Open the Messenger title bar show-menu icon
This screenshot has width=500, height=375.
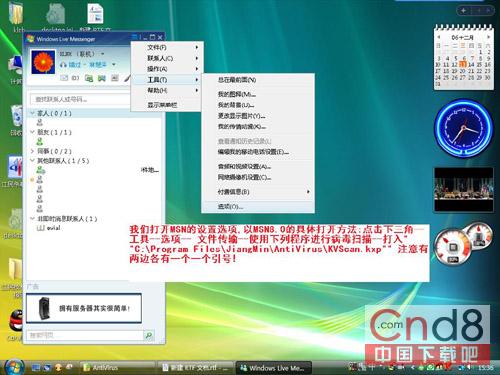135,37
